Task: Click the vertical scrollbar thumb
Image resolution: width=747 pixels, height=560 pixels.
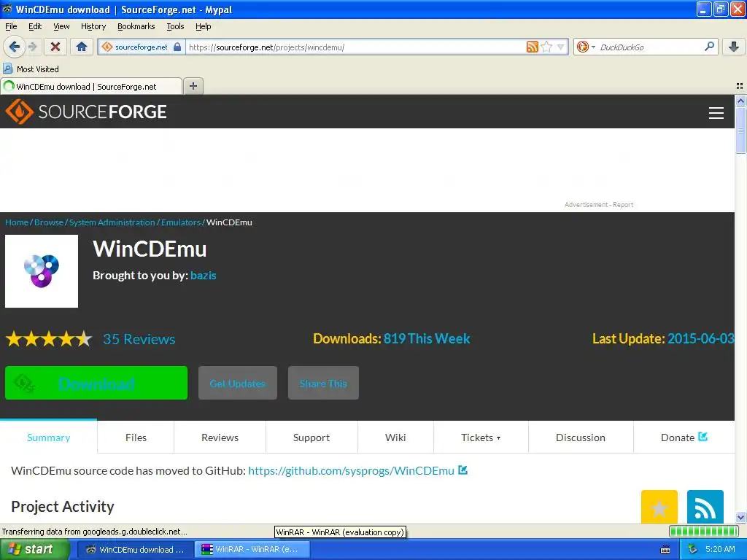Action: point(740,130)
